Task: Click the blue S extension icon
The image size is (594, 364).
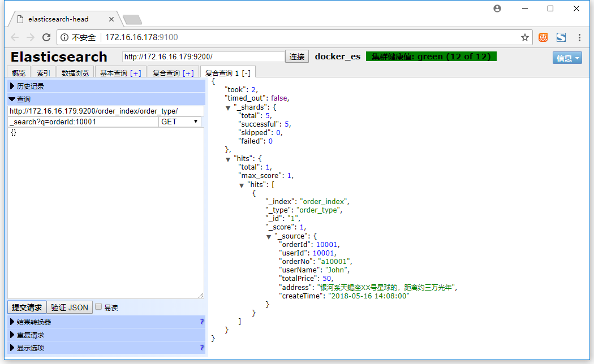Action: [x=561, y=37]
